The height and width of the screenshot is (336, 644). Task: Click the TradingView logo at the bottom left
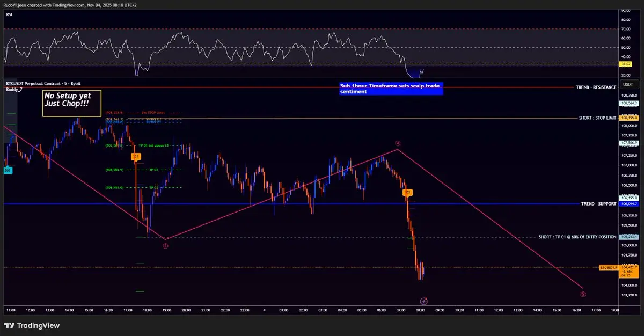tap(32, 325)
